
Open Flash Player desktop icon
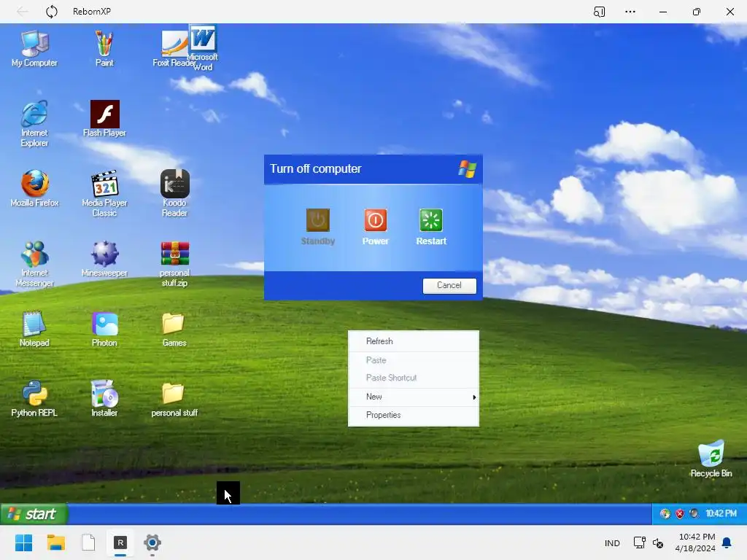pos(104,119)
